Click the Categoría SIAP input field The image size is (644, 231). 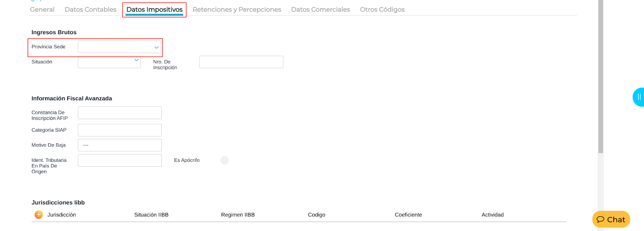pyautogui.click(x=120, y=130)
